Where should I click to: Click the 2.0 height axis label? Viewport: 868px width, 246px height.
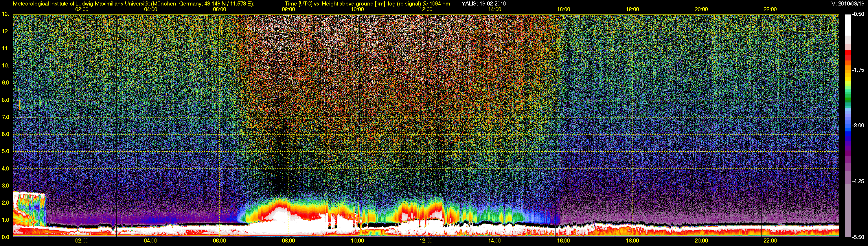click(5, 203)
